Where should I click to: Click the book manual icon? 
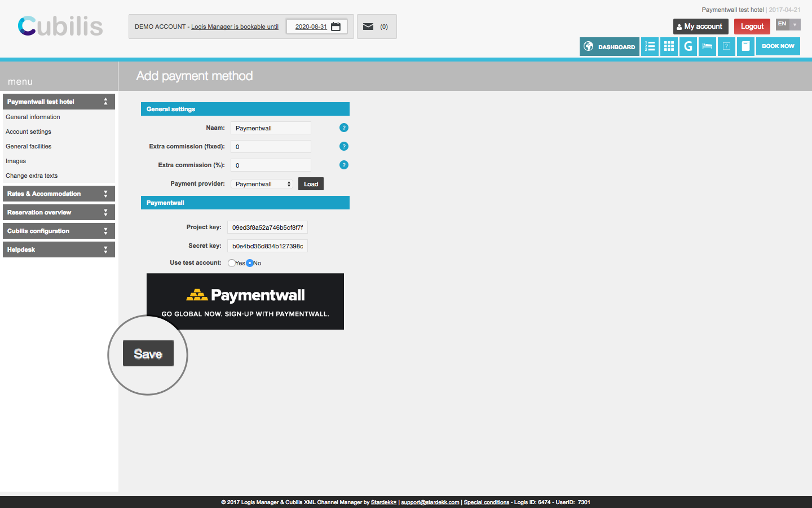(x=745, y=46)
